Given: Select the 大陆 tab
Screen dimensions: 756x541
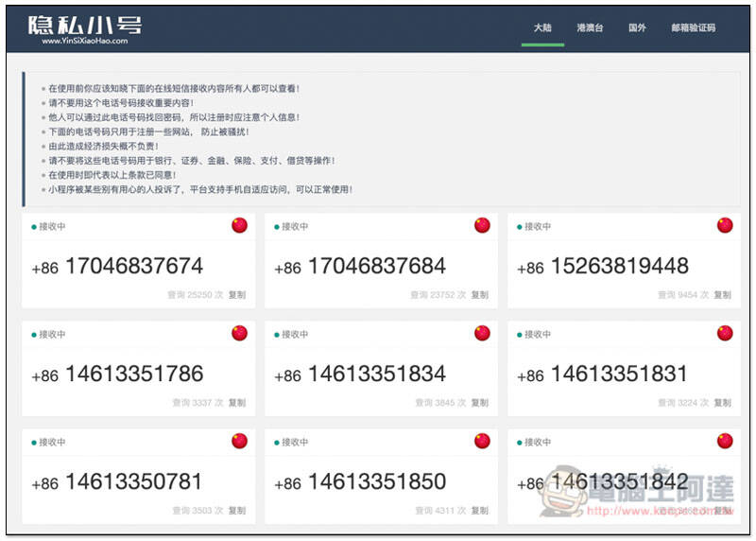Looking at the screenshot, I should [x=542, y=28].
